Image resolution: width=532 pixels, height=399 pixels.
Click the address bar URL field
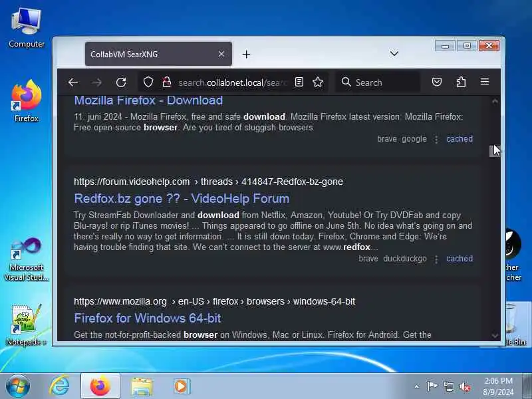[x=233, y=82]
